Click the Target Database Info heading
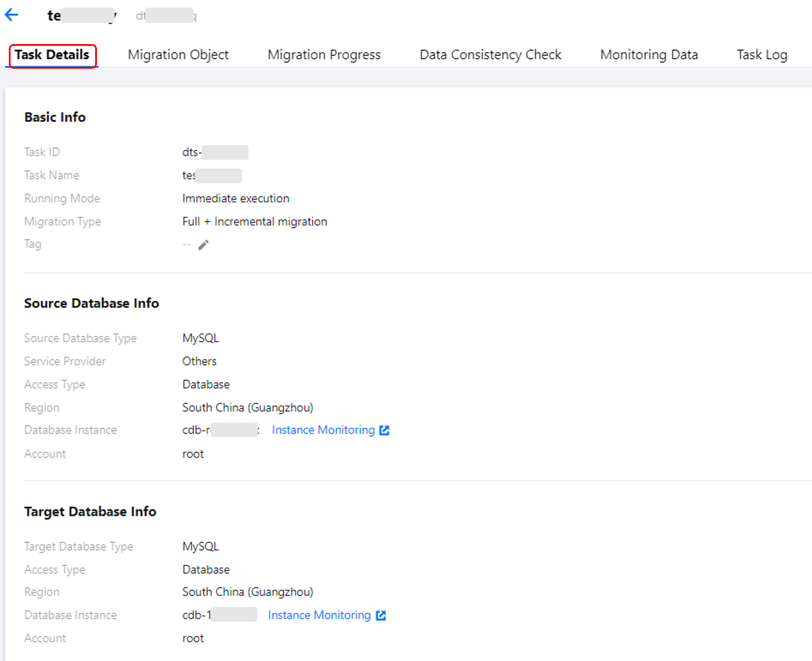 click(90, 512)
